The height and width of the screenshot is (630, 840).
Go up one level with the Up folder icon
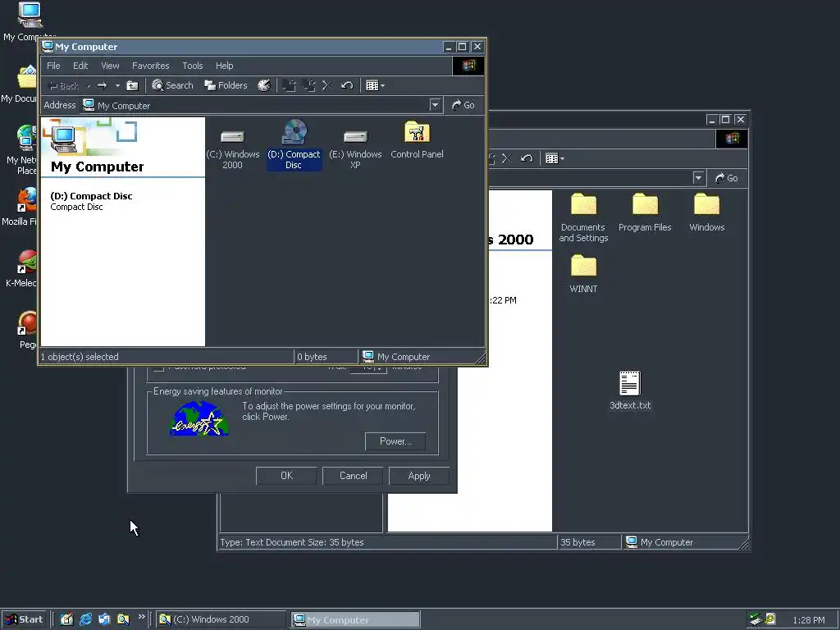(x=132, y=85)
